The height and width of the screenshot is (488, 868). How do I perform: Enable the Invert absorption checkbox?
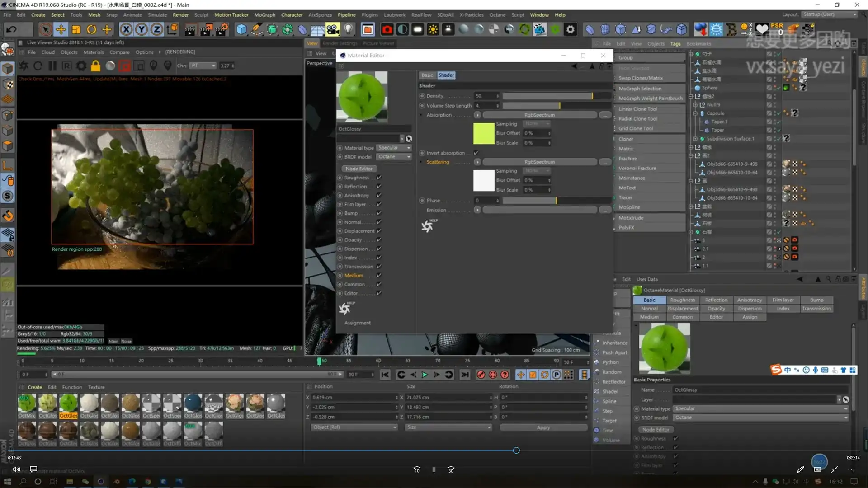[476, 153]
